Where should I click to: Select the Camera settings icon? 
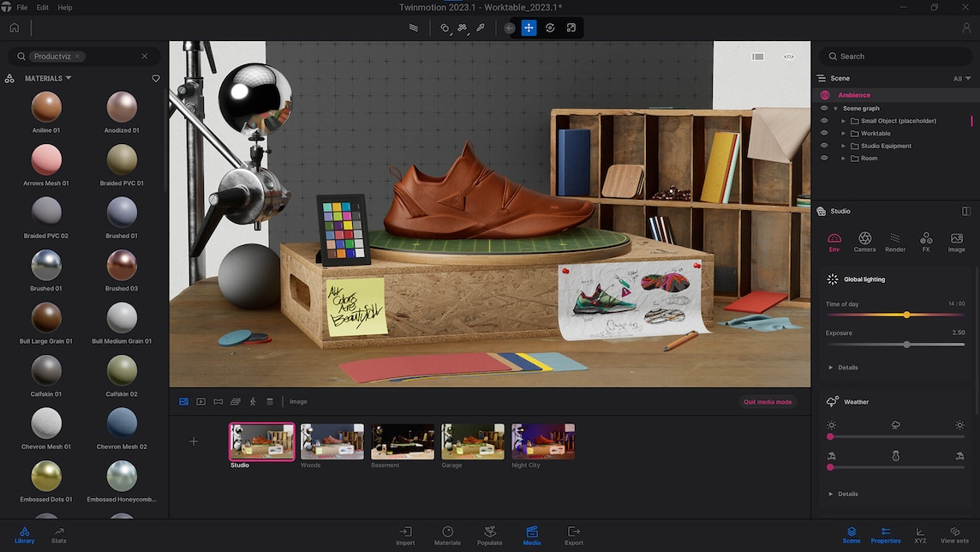(864, 242)
